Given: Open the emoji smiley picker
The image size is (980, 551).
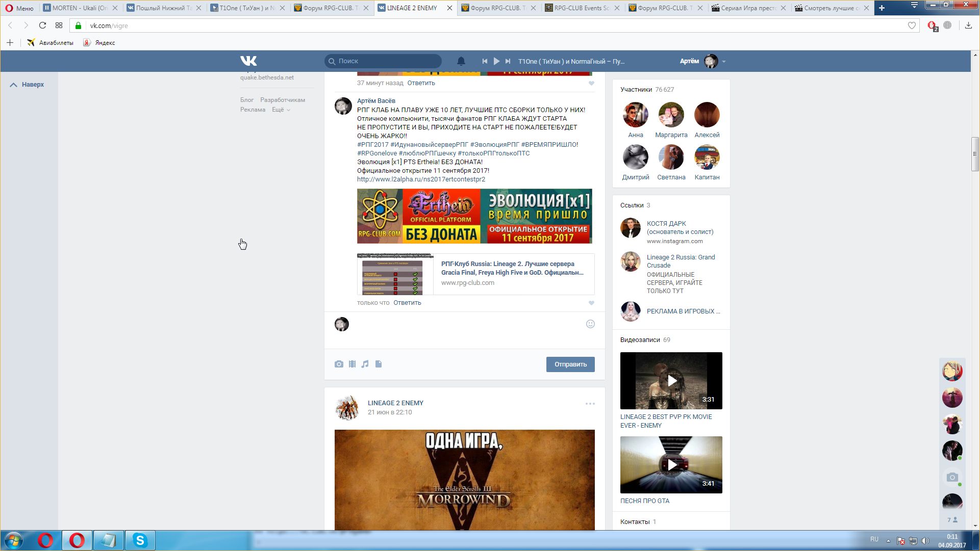Looking at the screenshot, I should (590, 324).
